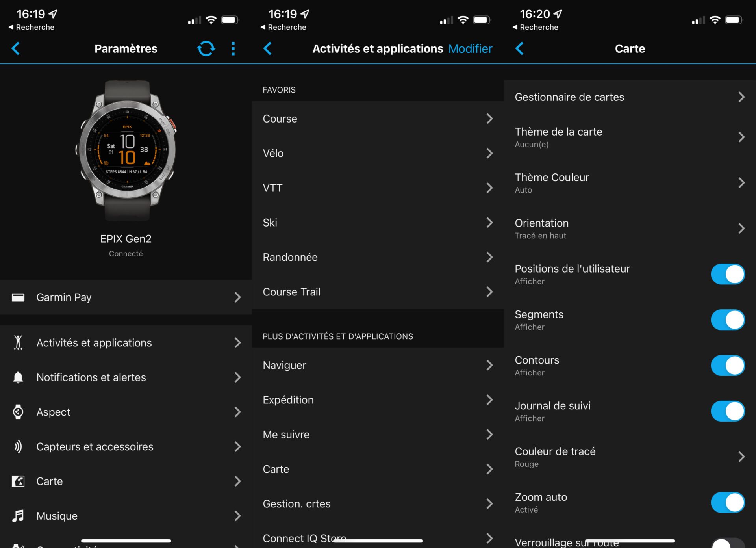Toggle Positions de l'utilisateur switch
This screenshot has width=756, height=548.
coord(728,274)
